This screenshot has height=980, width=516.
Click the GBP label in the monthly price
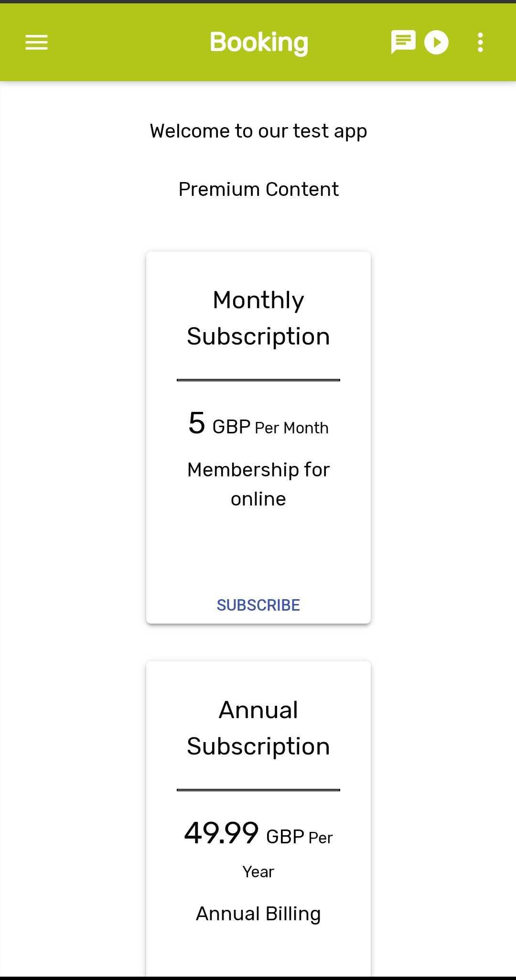(x=231, y=427)
